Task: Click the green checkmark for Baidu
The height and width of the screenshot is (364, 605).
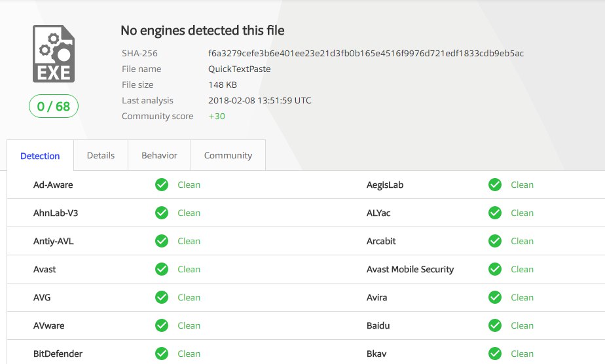Action: point(495,325)
